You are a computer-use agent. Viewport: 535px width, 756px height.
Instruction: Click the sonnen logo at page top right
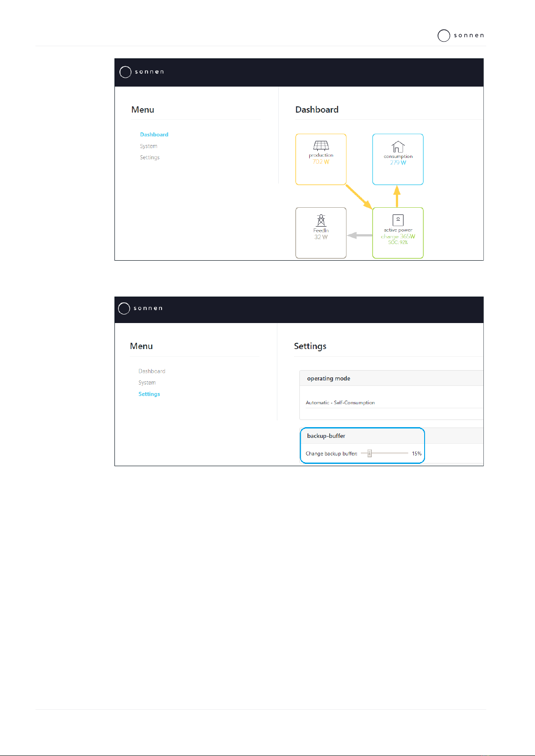(x=460, y=35)
